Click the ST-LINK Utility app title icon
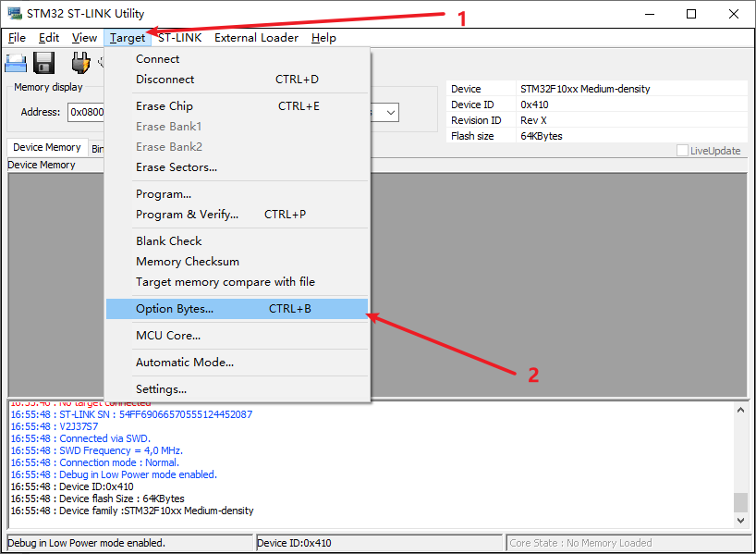 (x=15, y=13)
